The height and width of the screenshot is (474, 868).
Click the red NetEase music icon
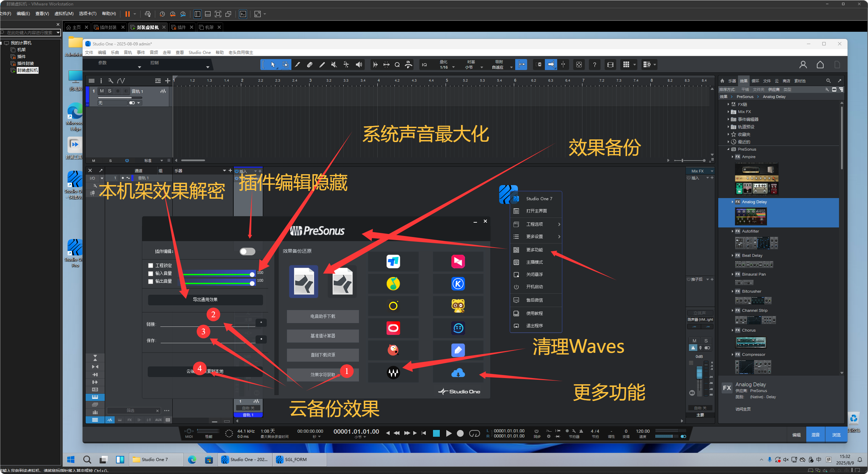393,328
